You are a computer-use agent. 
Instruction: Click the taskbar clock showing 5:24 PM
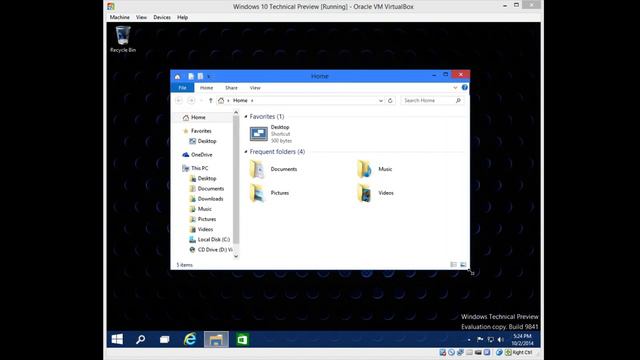(x=522, y=340)
